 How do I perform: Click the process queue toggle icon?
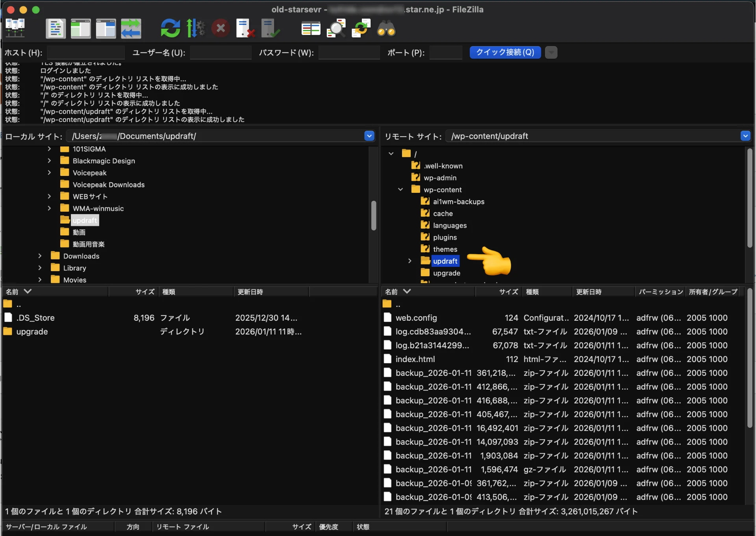[195, 28]
